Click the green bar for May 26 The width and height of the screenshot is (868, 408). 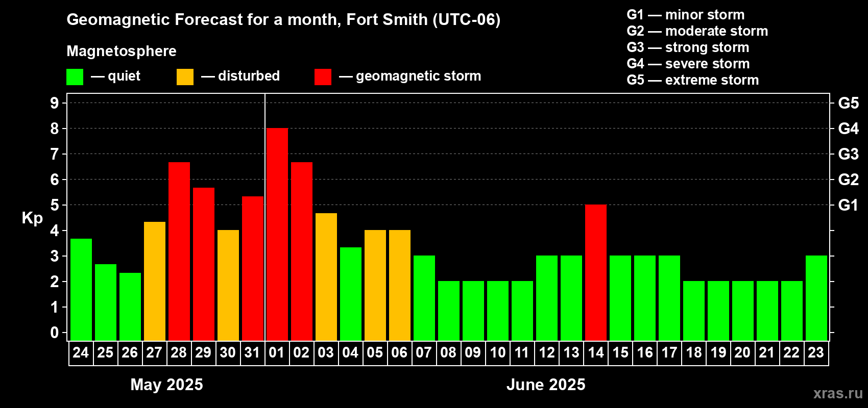click(130, 307)
